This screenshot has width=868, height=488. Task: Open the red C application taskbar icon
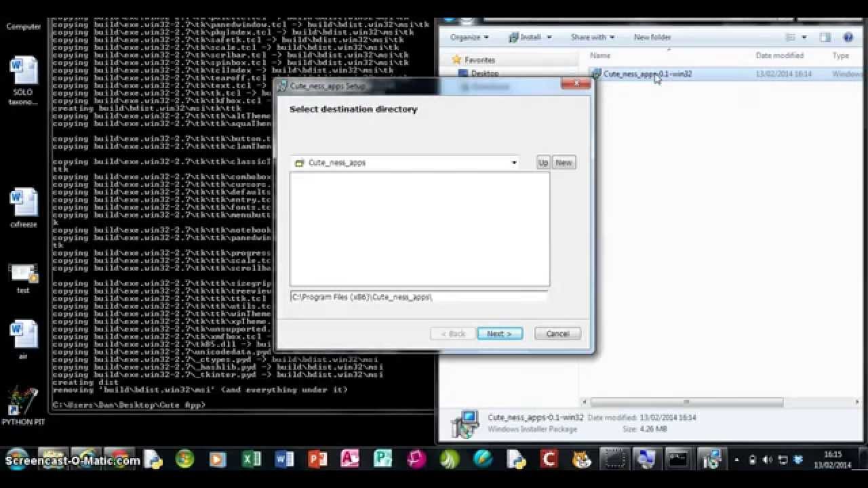(548, 460)
